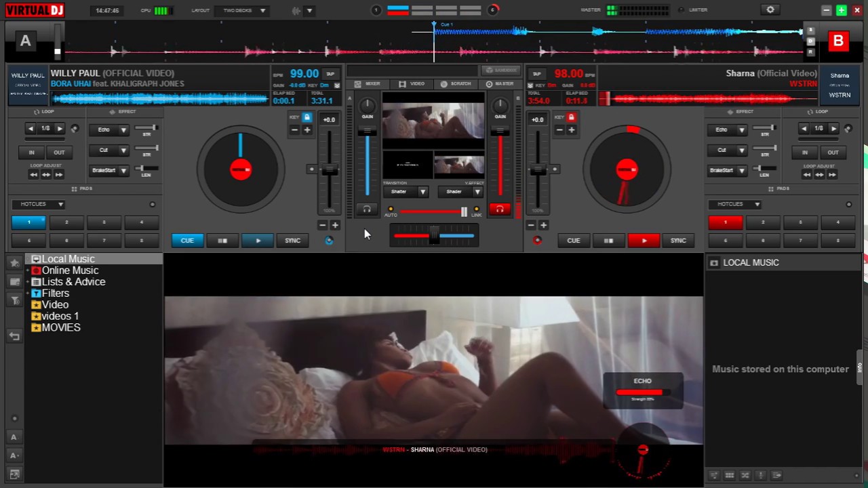Switch to the VIDEO tab
The image size is (868, 488).
pos(412,84)
